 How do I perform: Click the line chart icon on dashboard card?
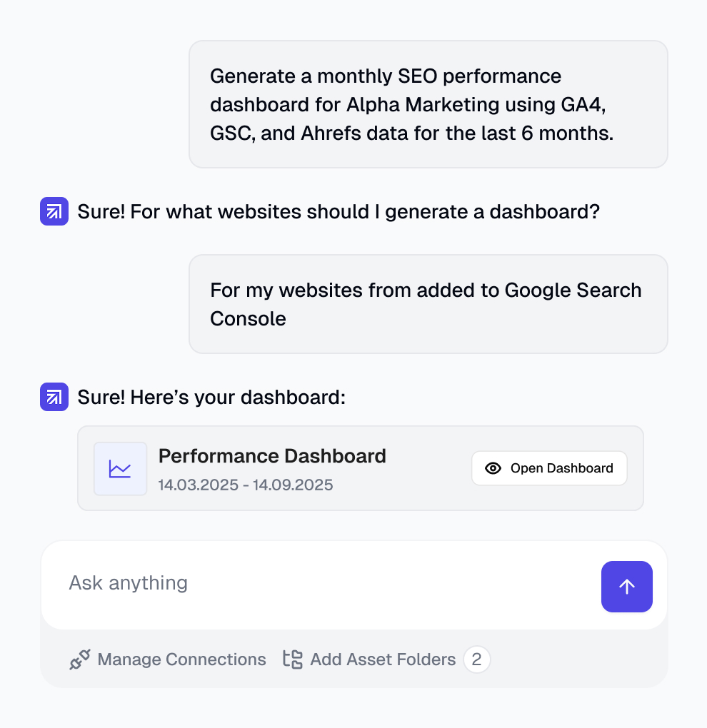120,468
